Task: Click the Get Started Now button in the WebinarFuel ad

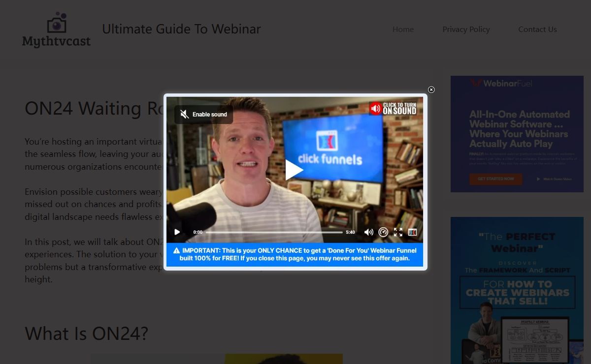Action: (495, 179)
